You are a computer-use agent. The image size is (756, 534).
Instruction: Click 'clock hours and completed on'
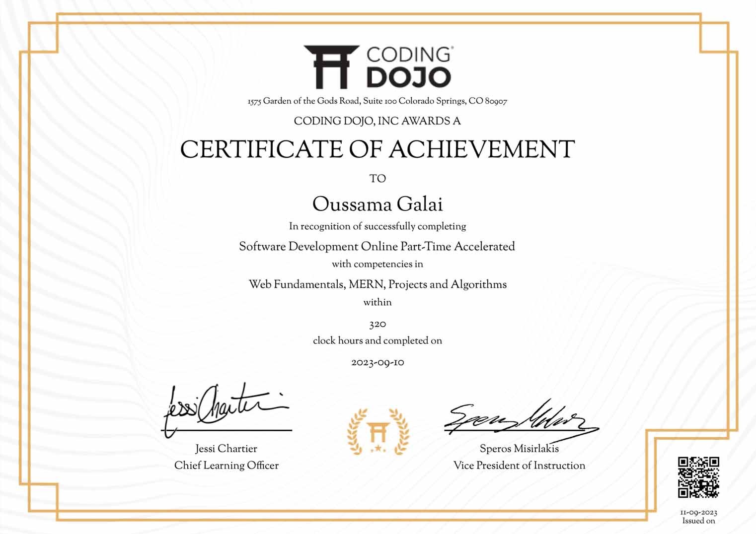click(378, 341)
